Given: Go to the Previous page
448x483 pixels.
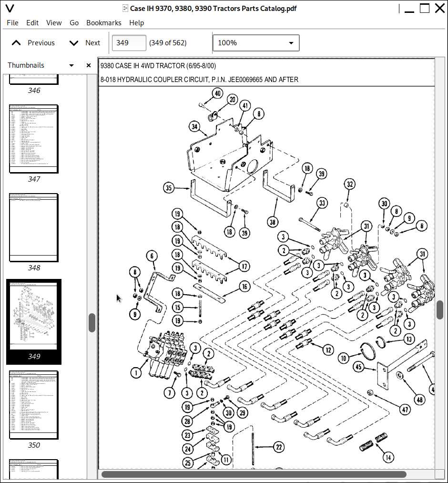Looking at the screenshot, I should [x=33, y=43].
